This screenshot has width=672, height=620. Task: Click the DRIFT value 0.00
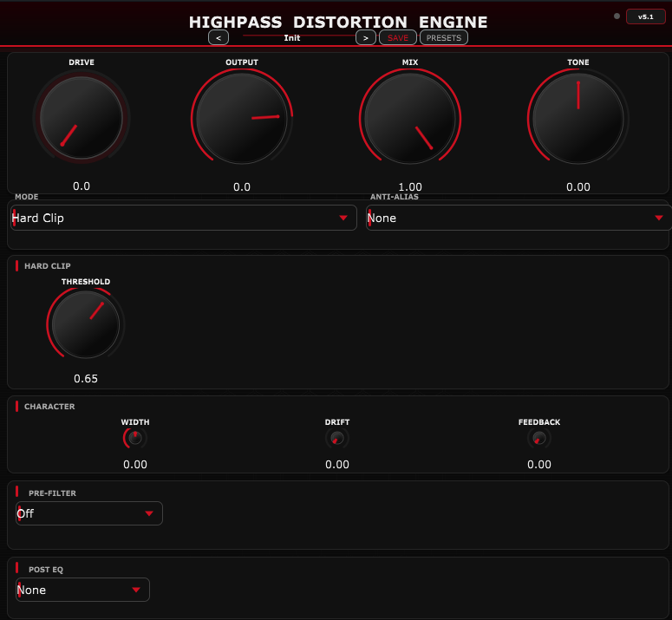pos(337,465)
